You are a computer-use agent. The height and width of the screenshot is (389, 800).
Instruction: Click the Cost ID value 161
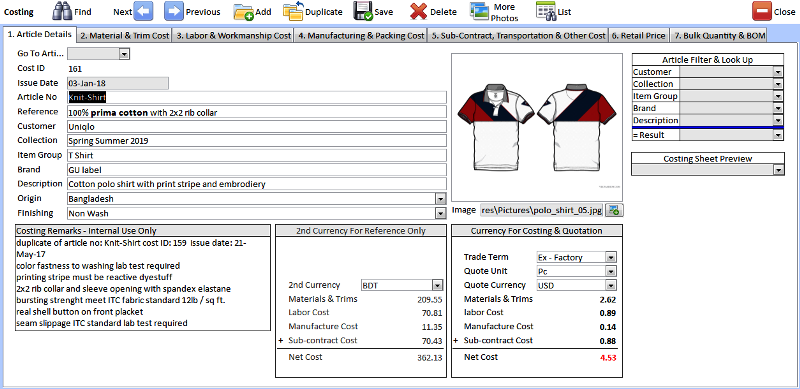pyautogui.click(x=75, y=69)
